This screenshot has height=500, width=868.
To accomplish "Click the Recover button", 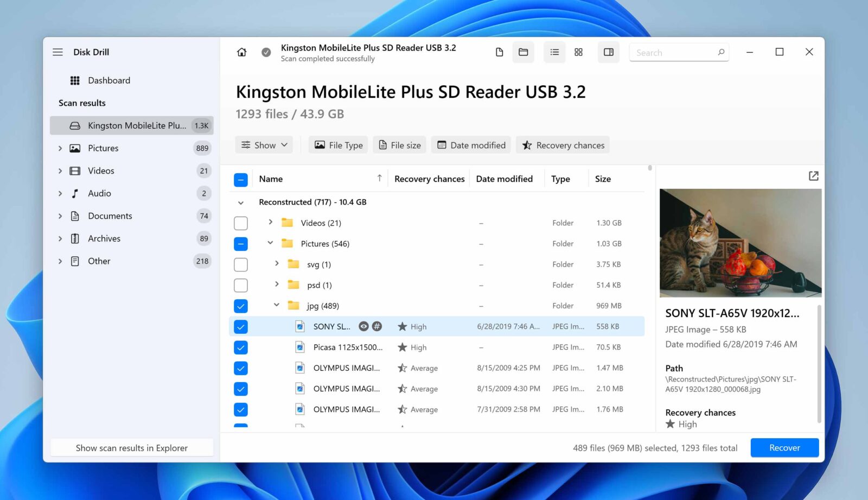I will [784, 447].
